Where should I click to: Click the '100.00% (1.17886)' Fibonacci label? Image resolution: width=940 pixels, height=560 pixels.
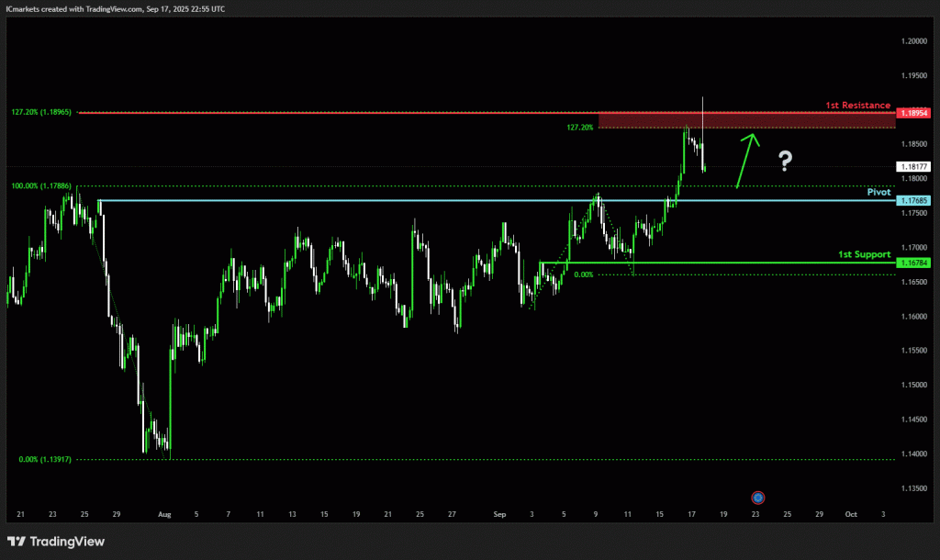[x=41, y=185]
